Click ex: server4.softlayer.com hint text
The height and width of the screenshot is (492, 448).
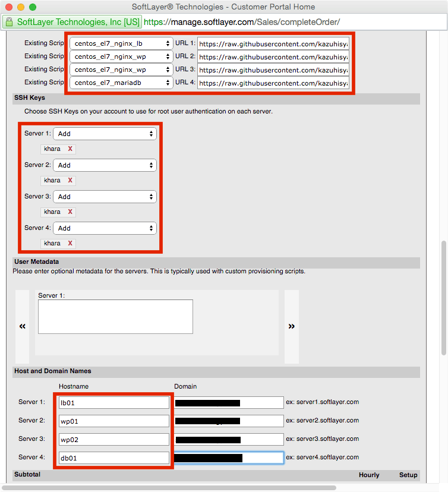322,457
